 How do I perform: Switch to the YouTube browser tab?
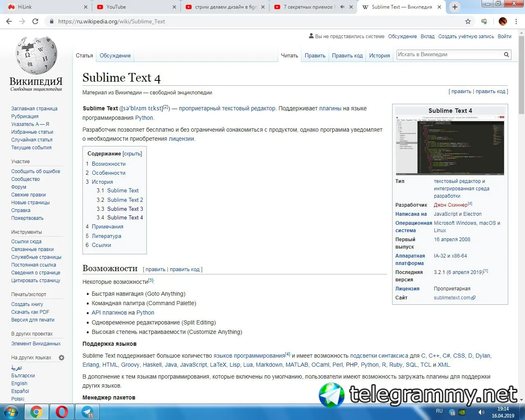(x=135, y=7)
